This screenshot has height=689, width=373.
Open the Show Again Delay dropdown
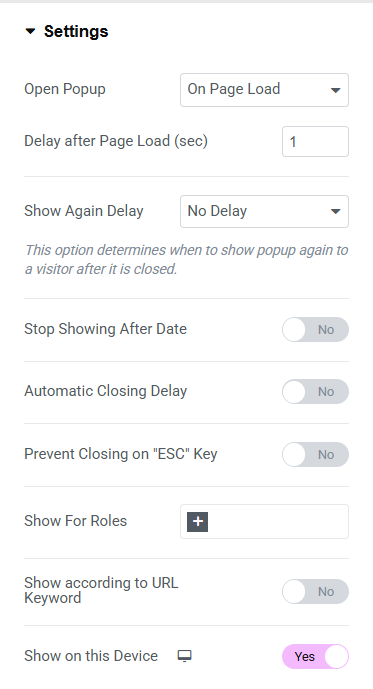pos(264,211)
